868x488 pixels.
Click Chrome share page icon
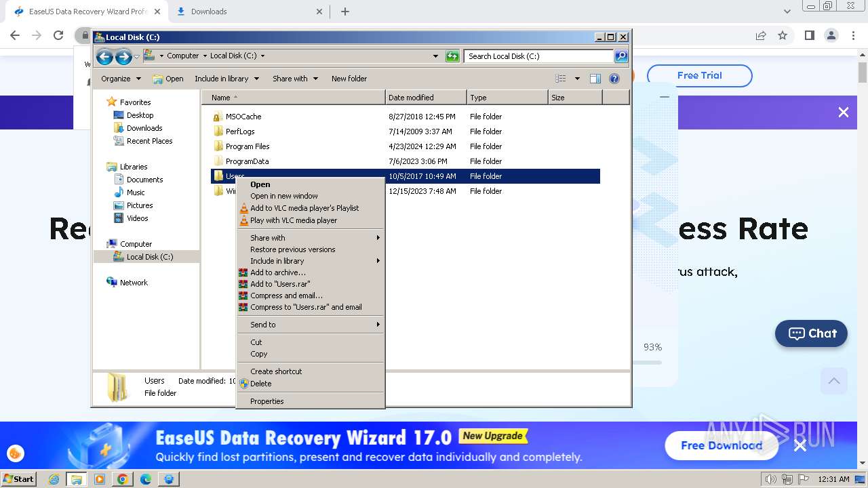click(x=761, y=35)
